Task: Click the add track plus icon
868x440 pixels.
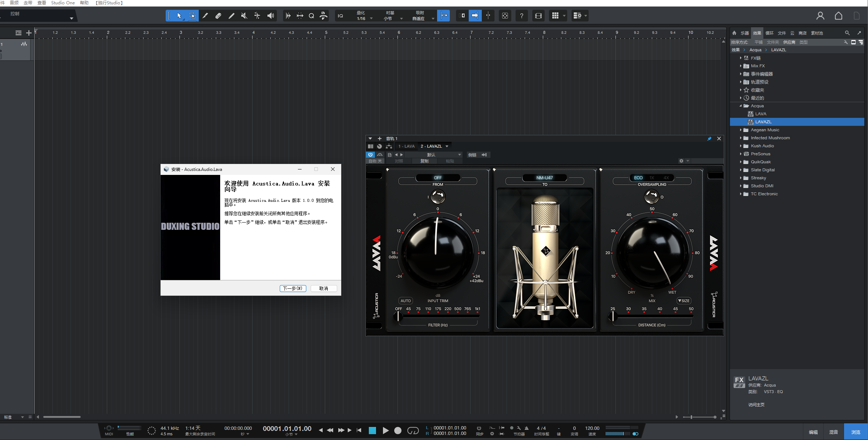Action: (x=29, y=33)
